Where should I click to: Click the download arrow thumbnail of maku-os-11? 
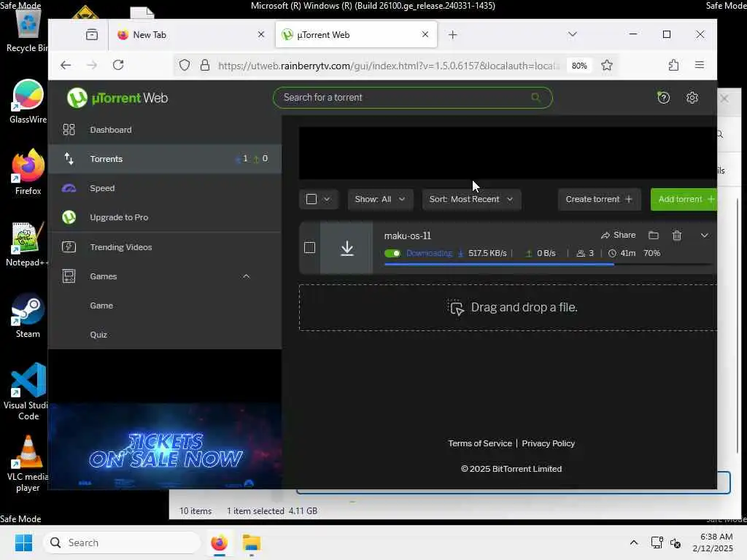tap(347, 248)
